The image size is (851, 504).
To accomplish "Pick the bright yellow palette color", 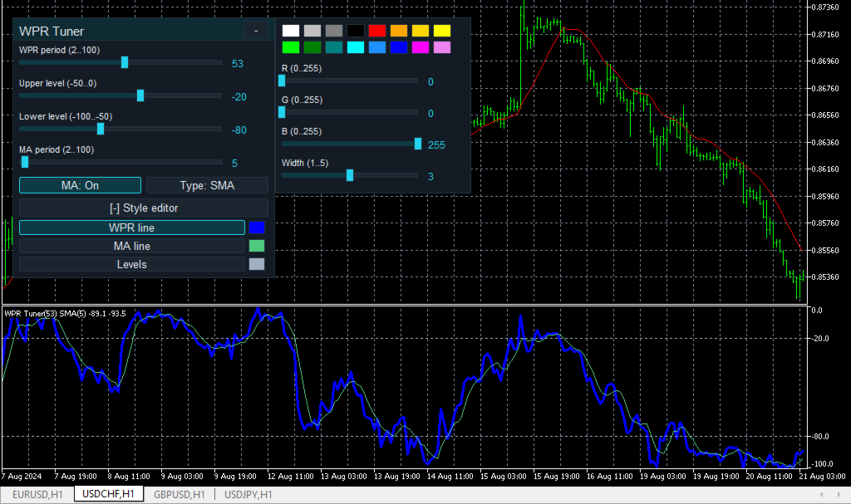I will click(x=442, y=31).
